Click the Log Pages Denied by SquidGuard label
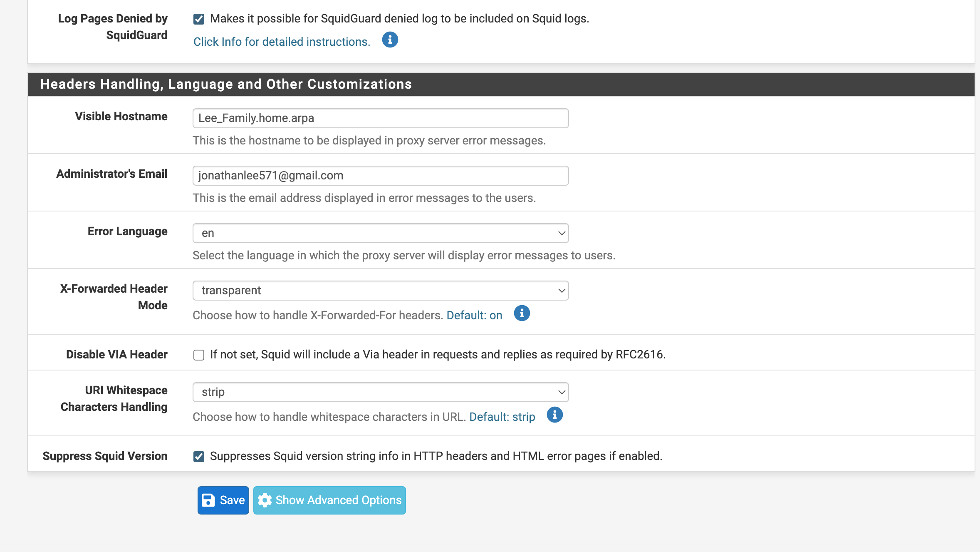This screenshot has width=980, height=552. (x=113, y=27)
